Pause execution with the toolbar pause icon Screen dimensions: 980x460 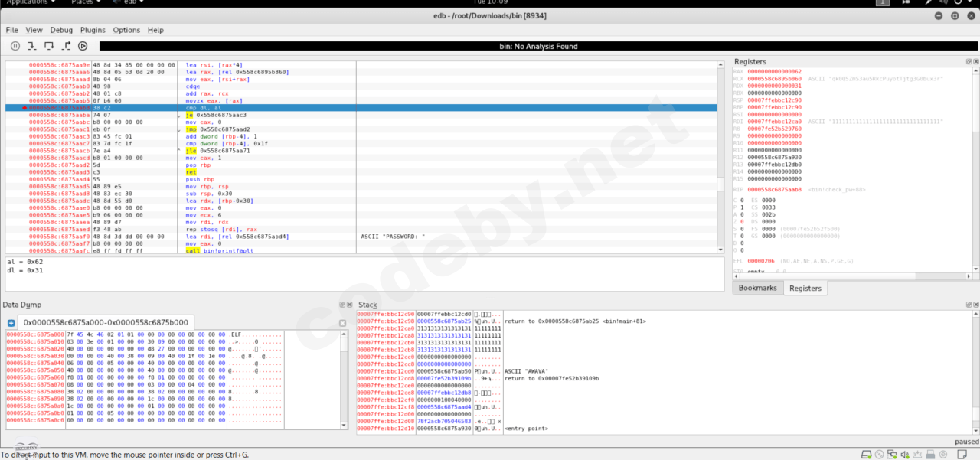tap(15, 46)
